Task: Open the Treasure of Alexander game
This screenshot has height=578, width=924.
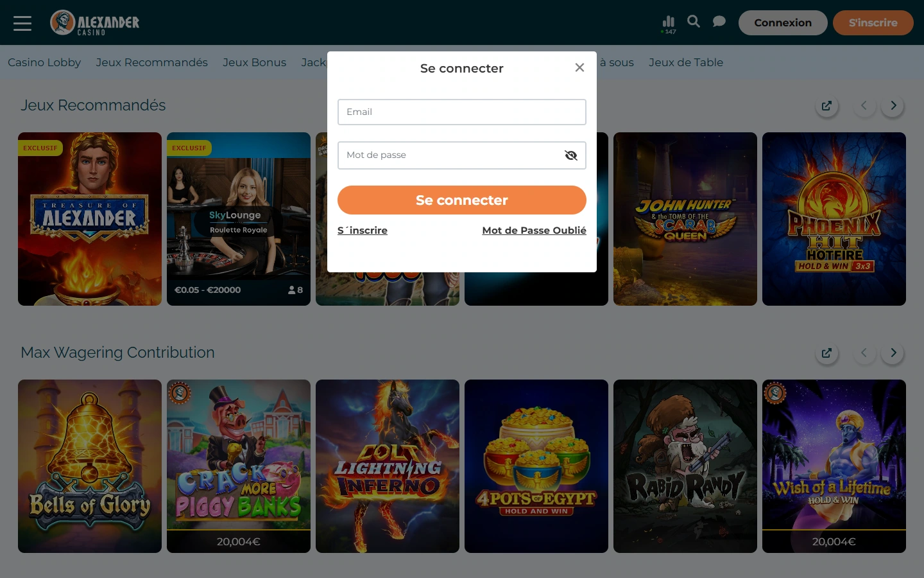Action: 90,219
